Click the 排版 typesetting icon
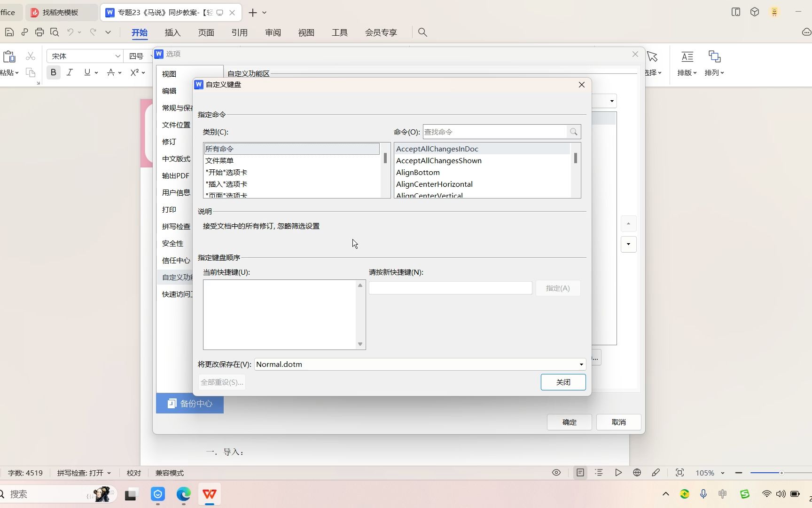The image size is (812, 508). click(687, 57)
